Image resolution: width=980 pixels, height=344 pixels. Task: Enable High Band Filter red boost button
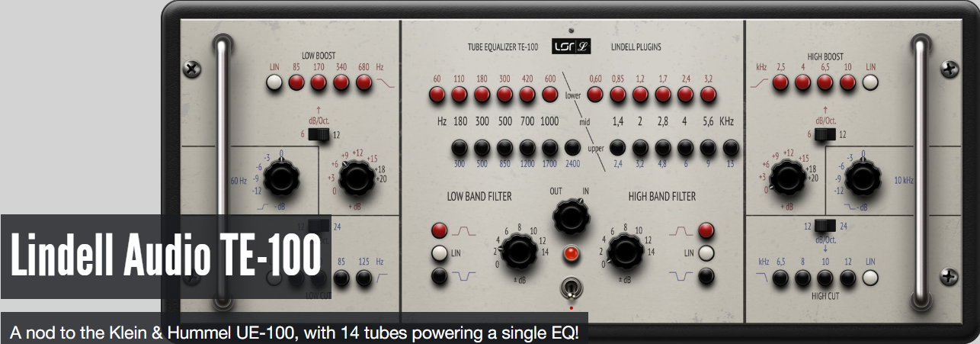click(x=706, y=230)
